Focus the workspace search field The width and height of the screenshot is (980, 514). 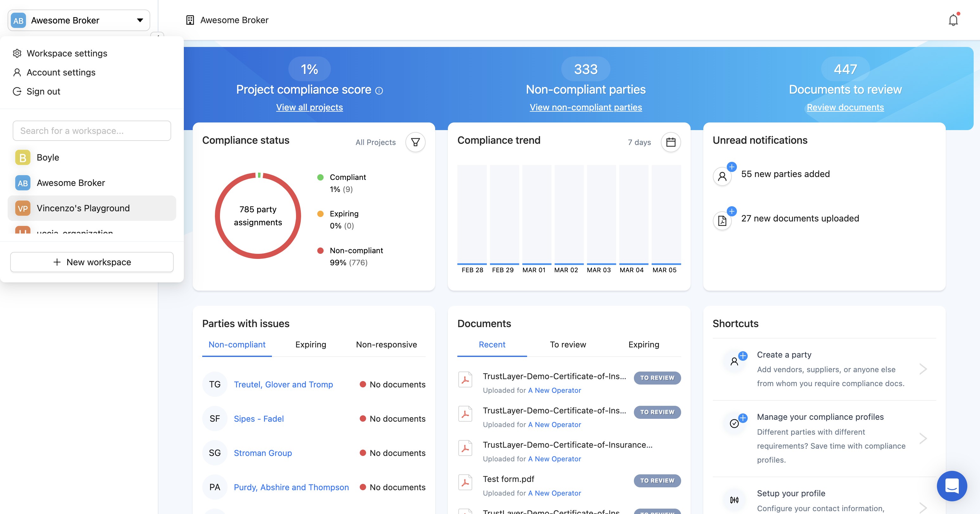[x=92, y=131]
